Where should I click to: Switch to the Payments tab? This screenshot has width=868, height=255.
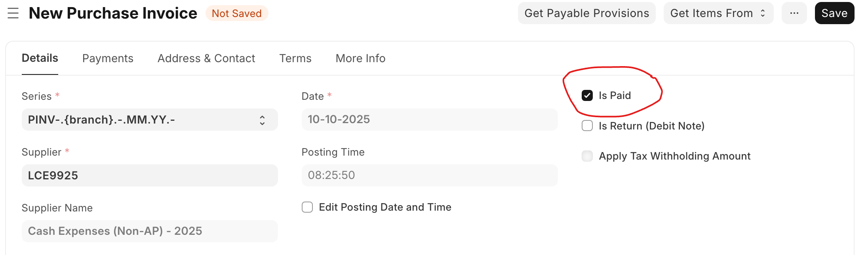108,59
